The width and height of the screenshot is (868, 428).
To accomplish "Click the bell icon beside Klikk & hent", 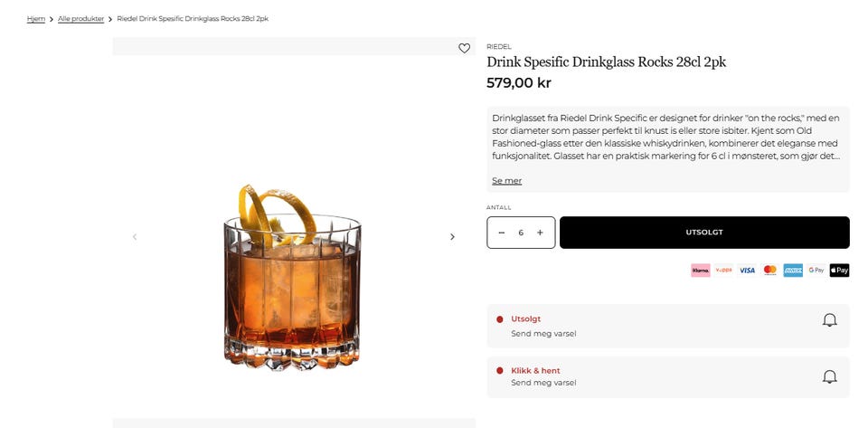I will [x=829, y=377].
